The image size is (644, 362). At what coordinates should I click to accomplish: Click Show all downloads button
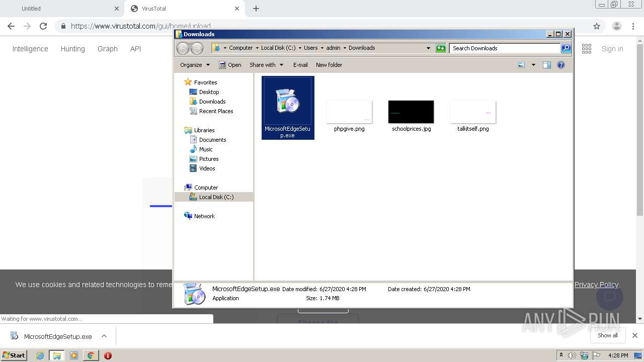608,335
